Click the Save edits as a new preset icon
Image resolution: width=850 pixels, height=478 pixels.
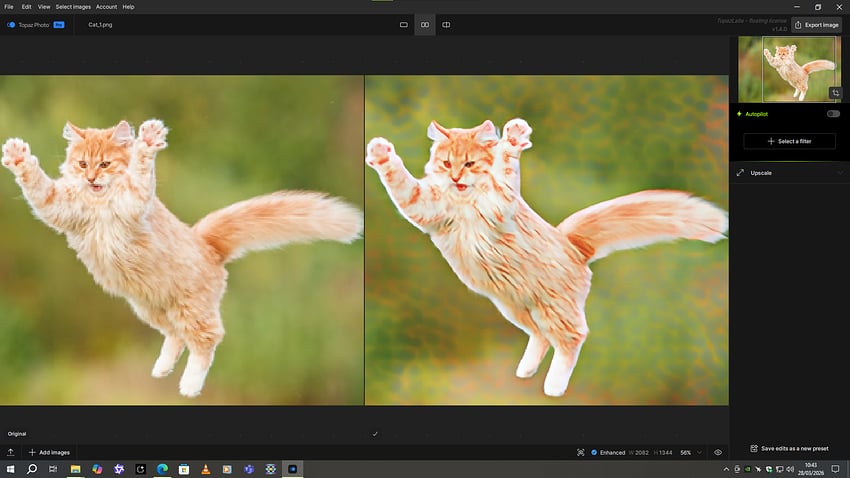754,449
